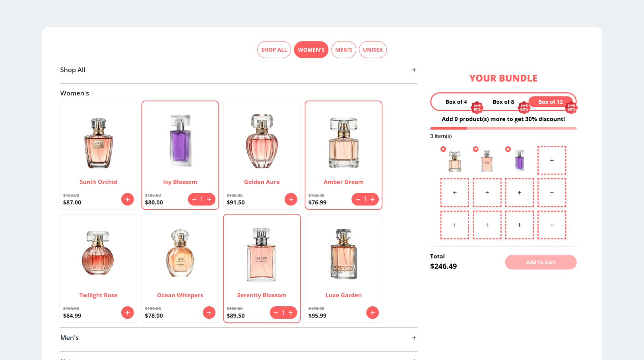This screenshot has width=644, height=360.
Task: Click the fourth empty bundle slot
Action: (x=520, y=193)
